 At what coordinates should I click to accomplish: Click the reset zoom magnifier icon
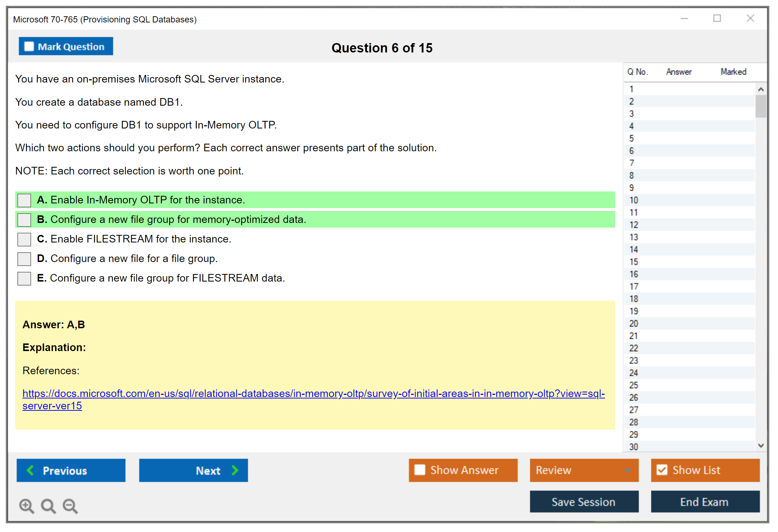[48, 506]
